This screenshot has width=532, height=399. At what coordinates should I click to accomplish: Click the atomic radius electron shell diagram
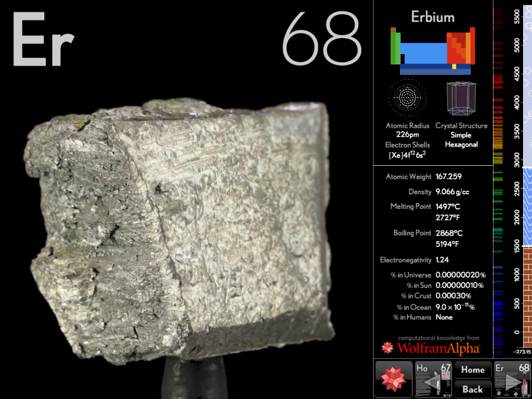pyautogui.click(x=407, y=97)
